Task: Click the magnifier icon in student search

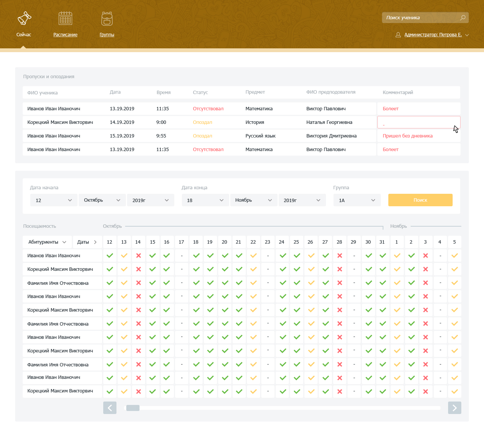Action: click(463, 18)
